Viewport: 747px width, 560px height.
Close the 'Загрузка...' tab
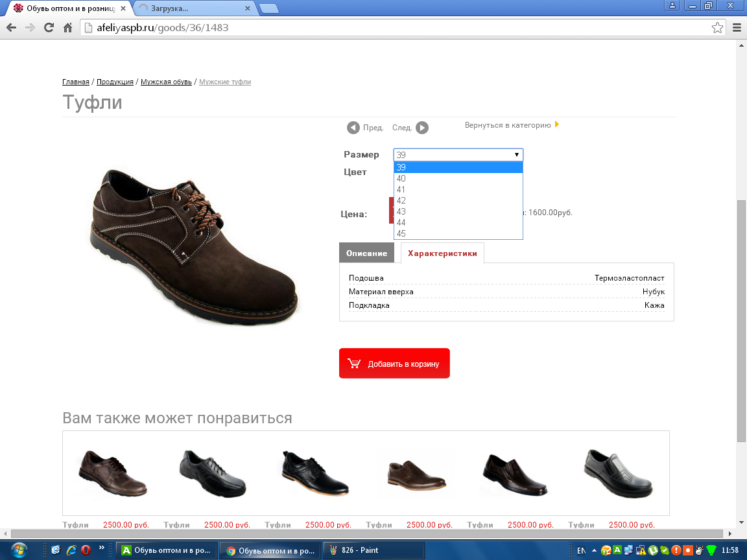click(x=247, y=8)
